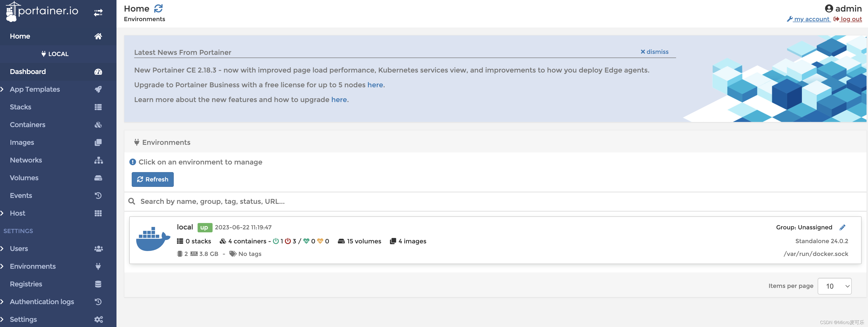This screenshot has width=868, height=327.
Task: Open Registries in the sidebar
Action: pyautogui.click(x=58, y=284)
